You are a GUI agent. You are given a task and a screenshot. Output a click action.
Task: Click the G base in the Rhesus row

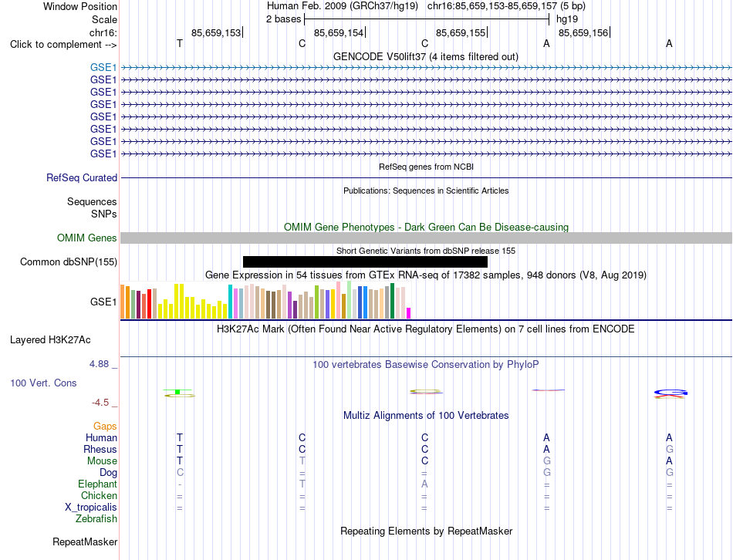tap(670, 449)
